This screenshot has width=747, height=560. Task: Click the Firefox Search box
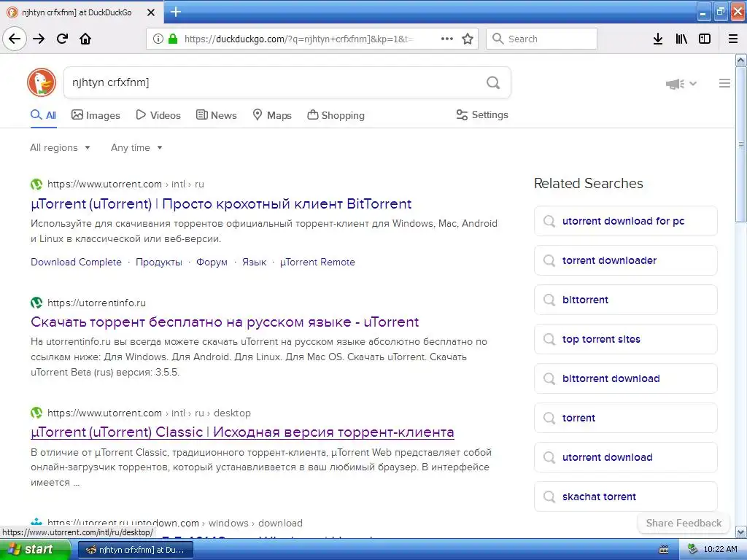[x=542, y=39]
